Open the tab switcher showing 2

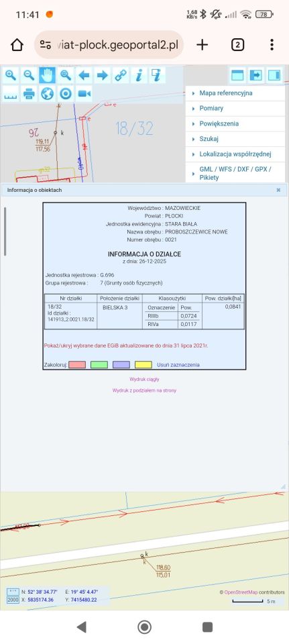[x=237, y=45]
